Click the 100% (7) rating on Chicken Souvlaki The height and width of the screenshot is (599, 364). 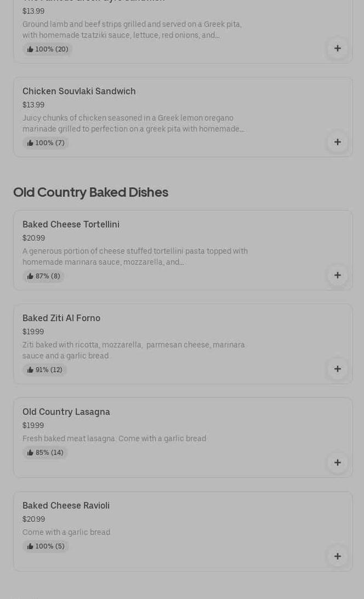[46, 143]
